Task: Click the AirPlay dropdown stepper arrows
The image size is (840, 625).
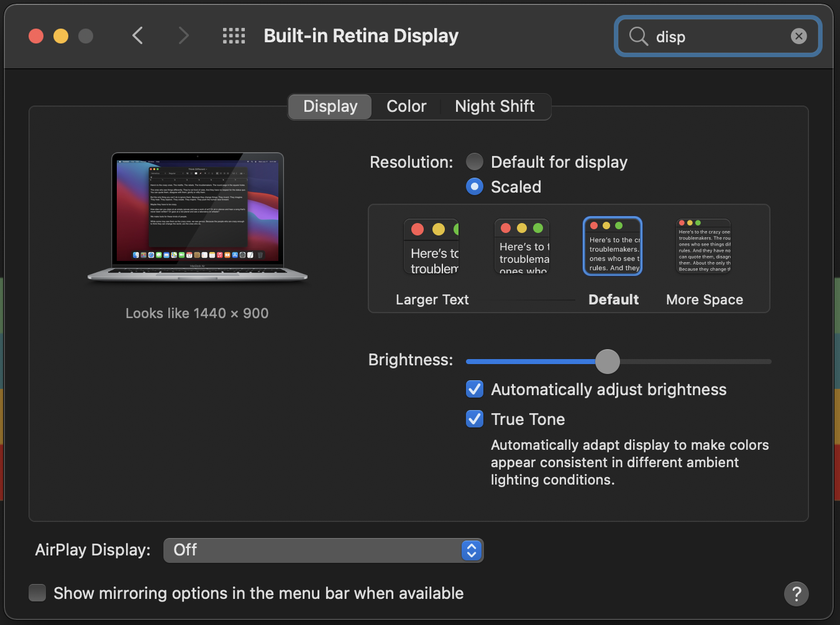Action: (471, 550)
